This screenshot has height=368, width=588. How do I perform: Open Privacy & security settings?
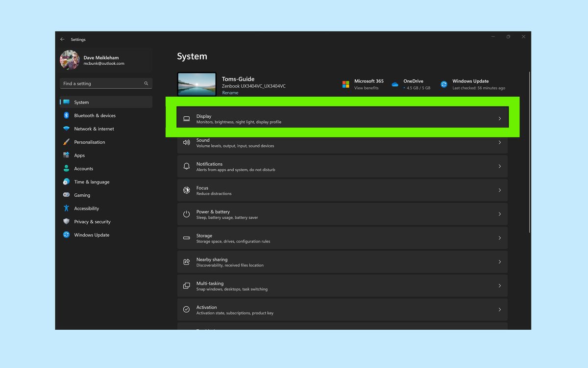point(91,221)
